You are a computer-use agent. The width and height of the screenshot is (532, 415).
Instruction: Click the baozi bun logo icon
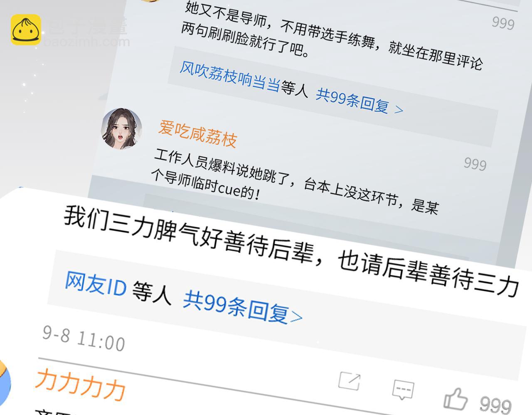point(26,29)
